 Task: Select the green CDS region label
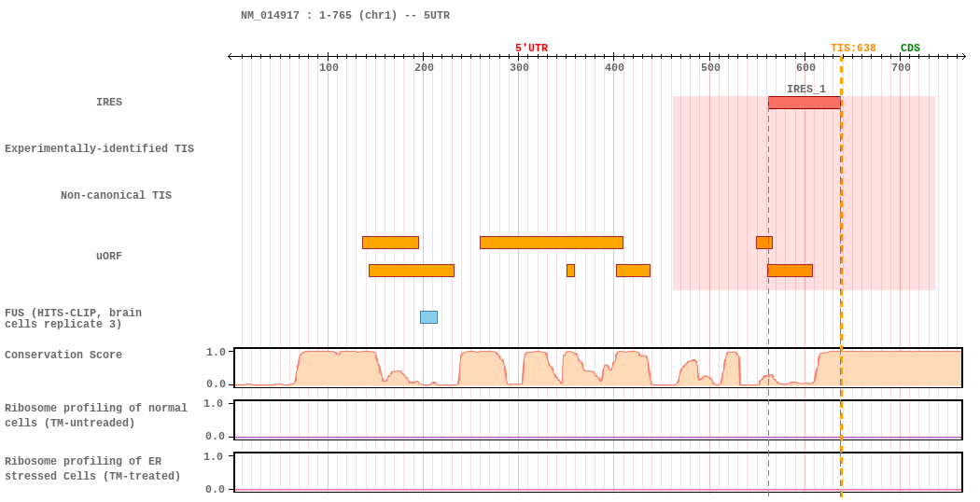[910, 49]
